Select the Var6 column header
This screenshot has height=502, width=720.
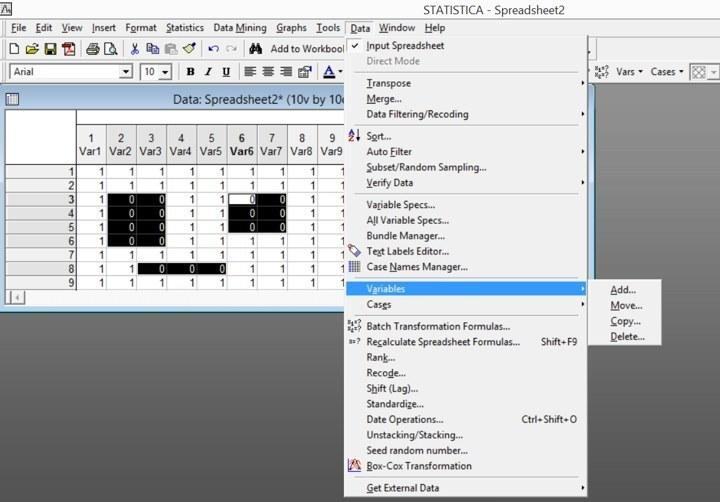(x=242, y=144)
